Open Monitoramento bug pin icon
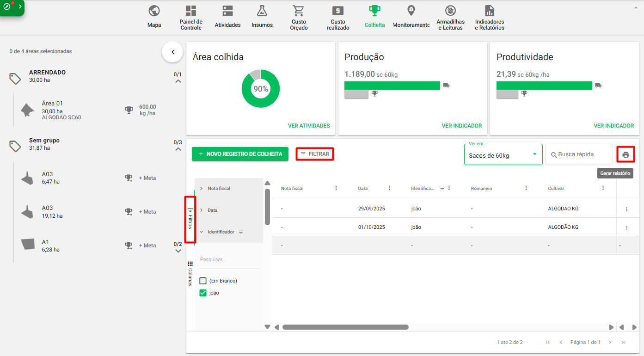Image resolution: width=644 pixels, height=356 pixels. (x=411, y=11)
